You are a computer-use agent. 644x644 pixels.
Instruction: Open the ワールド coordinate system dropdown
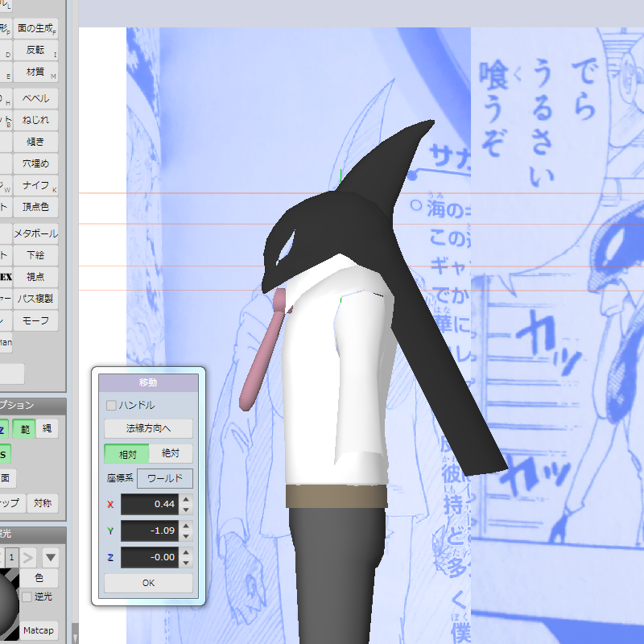tap(165, 478)
